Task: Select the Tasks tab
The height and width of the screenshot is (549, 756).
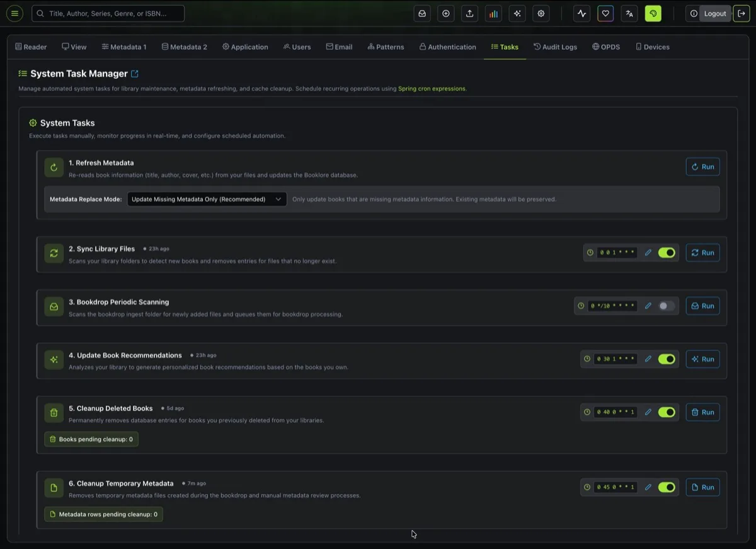Action: (x=505, y=47)
